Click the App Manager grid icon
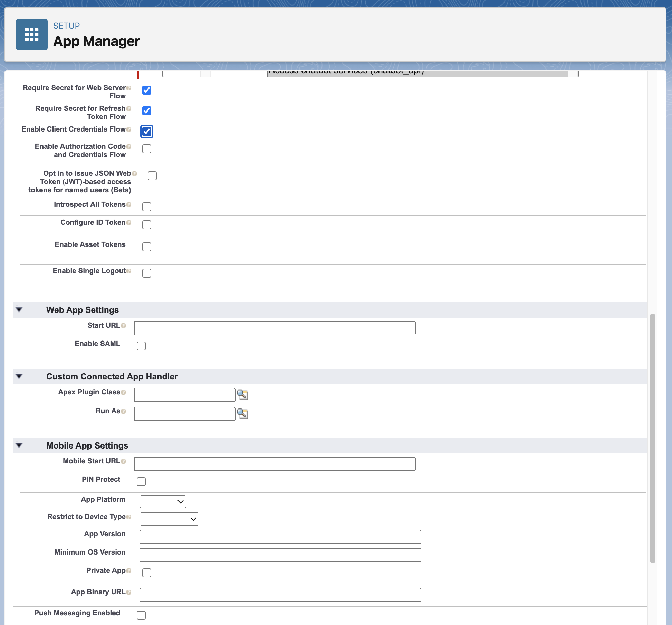The width and height of the screenshot is (672, 625). coord(31,35)
